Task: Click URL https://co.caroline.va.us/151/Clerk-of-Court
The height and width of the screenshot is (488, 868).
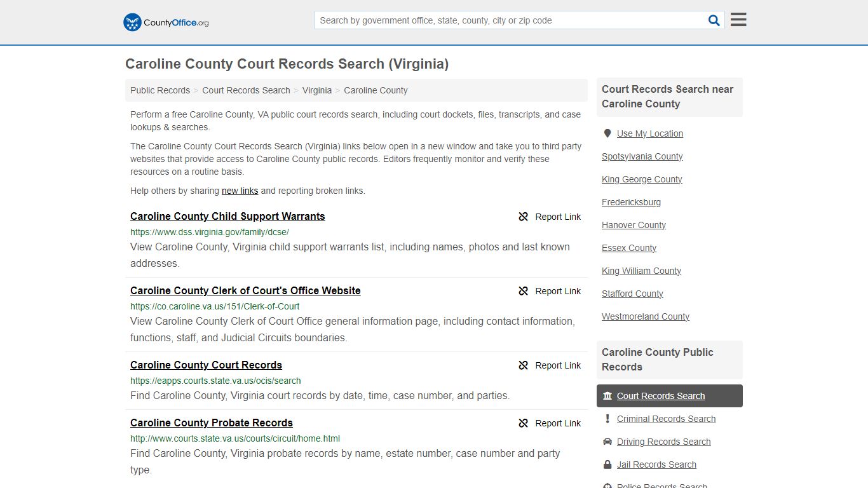Action: 215,306
